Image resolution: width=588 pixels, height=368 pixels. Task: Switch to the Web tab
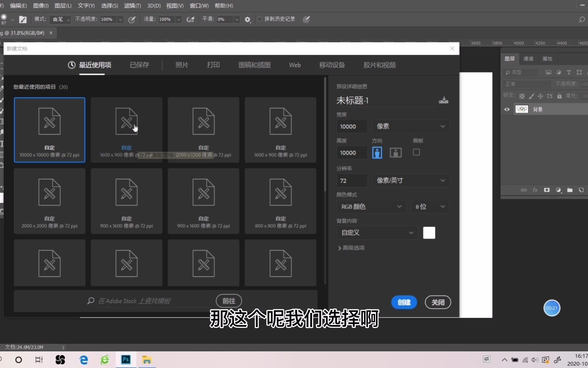click(x=295, y=65)
